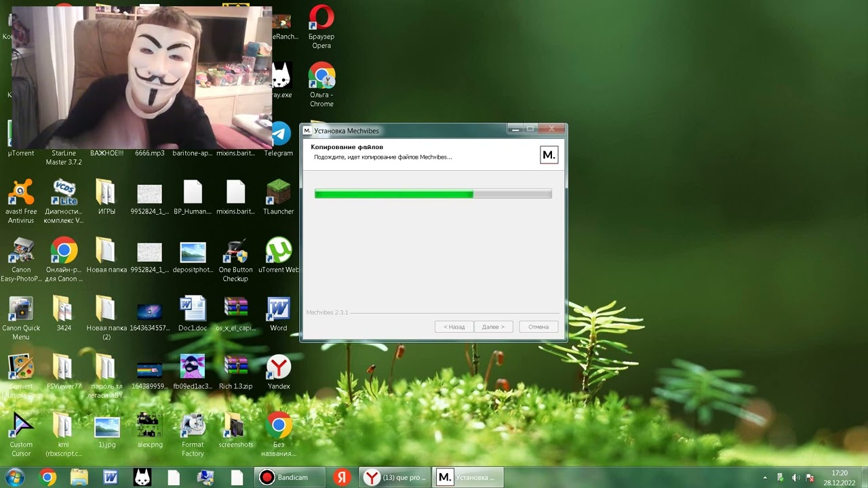Launch the One Button Checkup shortcut
Screen dimensions: 868x488
(x=235, y=260)
